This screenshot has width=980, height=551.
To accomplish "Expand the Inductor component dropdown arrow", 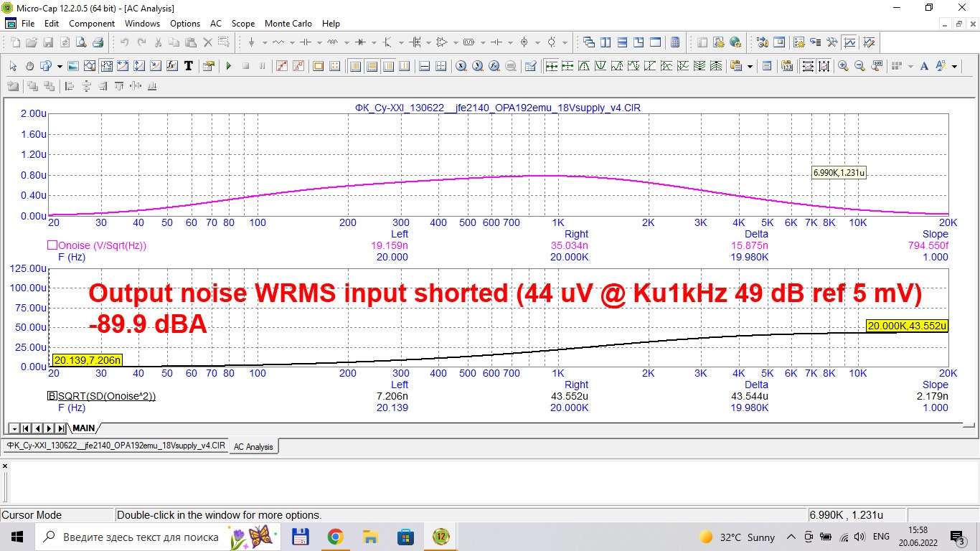I will coord(347,42).
